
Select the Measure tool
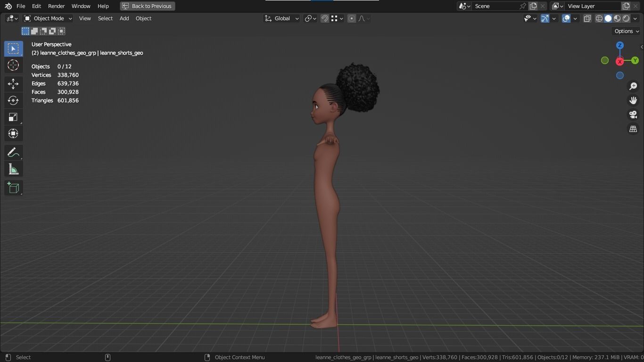13,169
